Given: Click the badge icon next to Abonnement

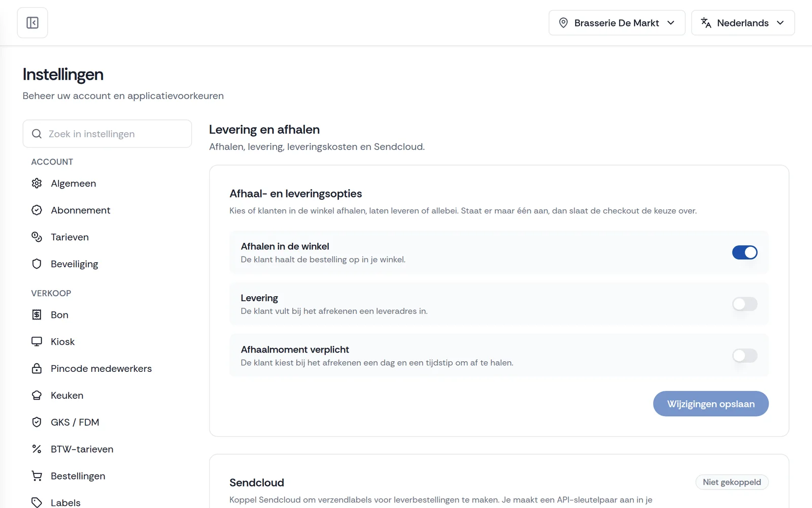Looking at the screenshot, I should point(37,210).
